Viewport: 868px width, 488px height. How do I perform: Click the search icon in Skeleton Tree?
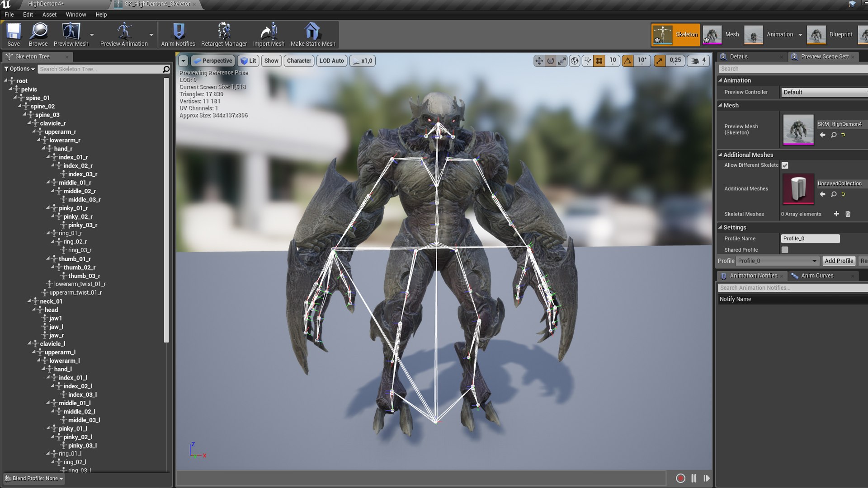(x=166, y=69)
